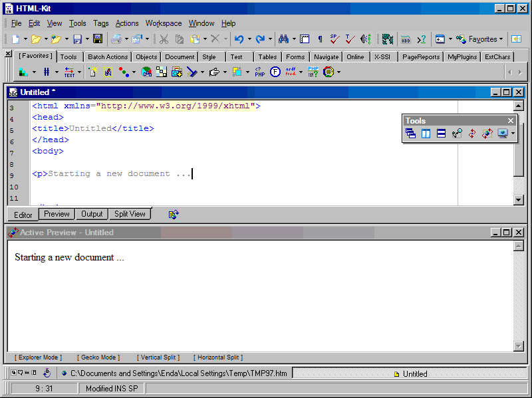532x398 pixels.
Task: Click the title tag line in the editor
Action: pos(93,128)
